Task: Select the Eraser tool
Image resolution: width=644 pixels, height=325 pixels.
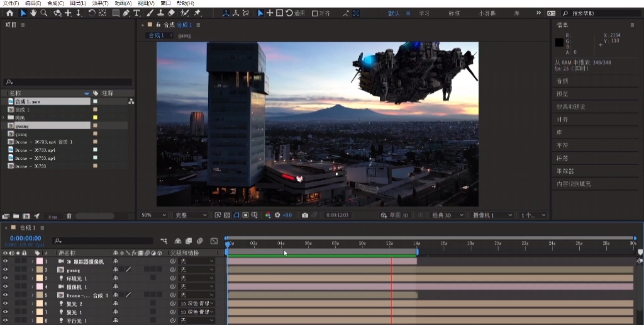Action: click(171, 13)
